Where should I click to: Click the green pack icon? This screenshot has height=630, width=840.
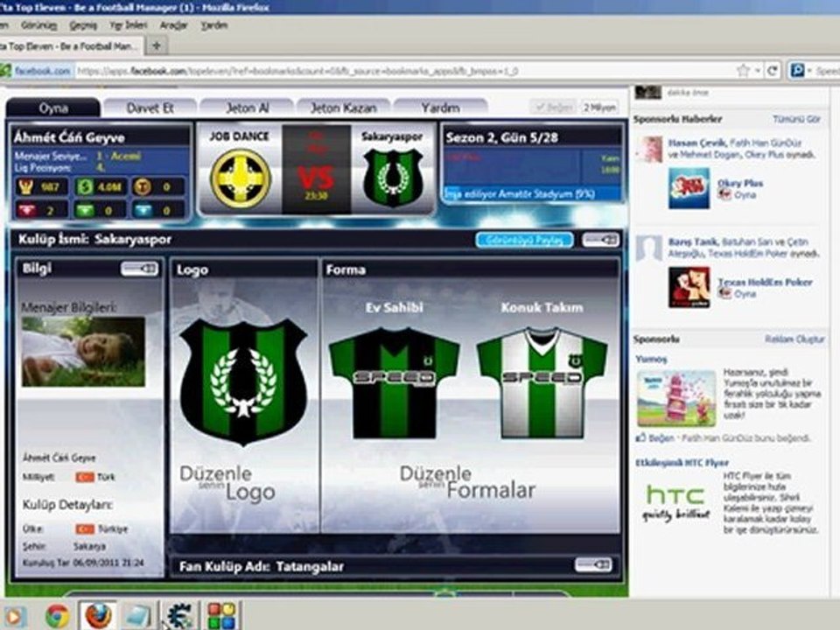[84, 209]
